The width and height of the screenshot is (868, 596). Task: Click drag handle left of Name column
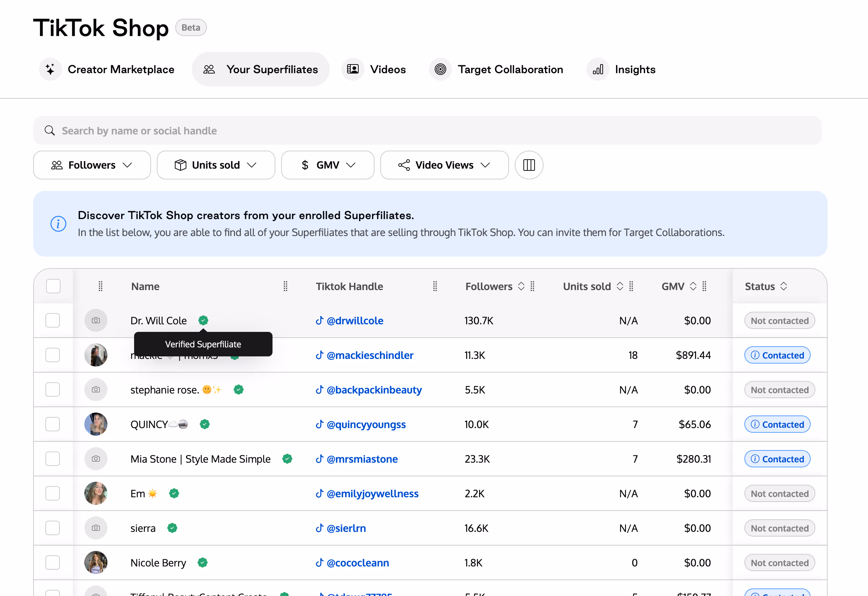pyautogui.click(x=100, y=286)
